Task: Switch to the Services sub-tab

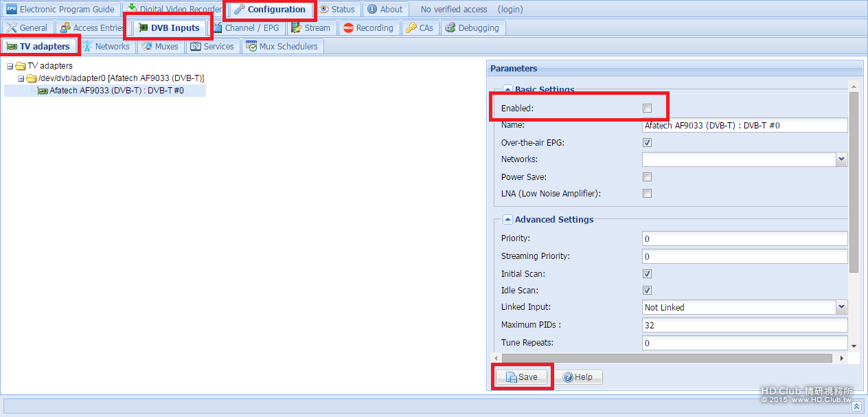Action: click(213, 47)
